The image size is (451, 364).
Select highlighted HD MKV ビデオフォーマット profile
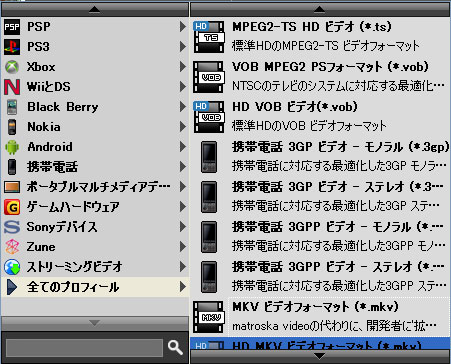[x=320, y=344]
